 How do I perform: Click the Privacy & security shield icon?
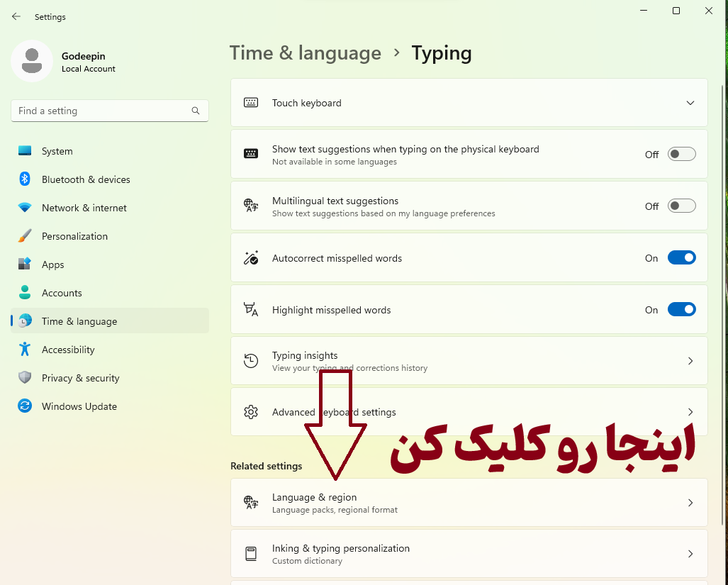tap(25, 377)
